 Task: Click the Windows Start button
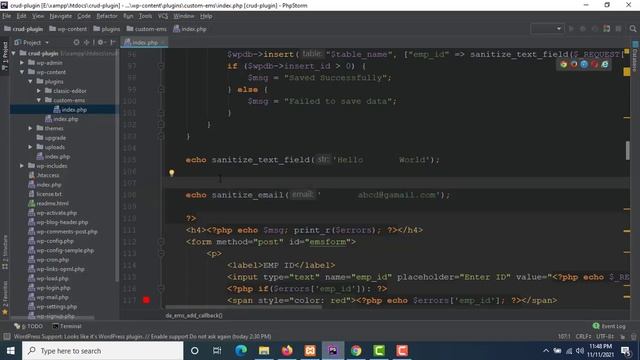click(11, 351)
